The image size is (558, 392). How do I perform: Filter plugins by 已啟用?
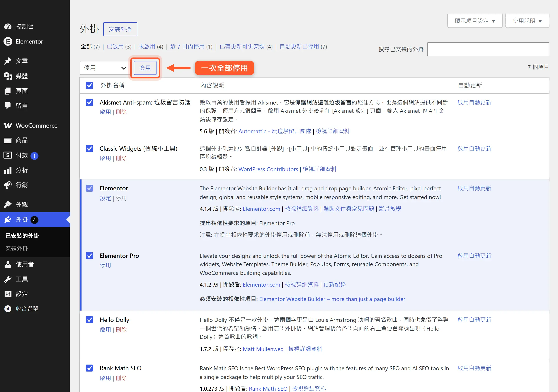click(115, 46)
